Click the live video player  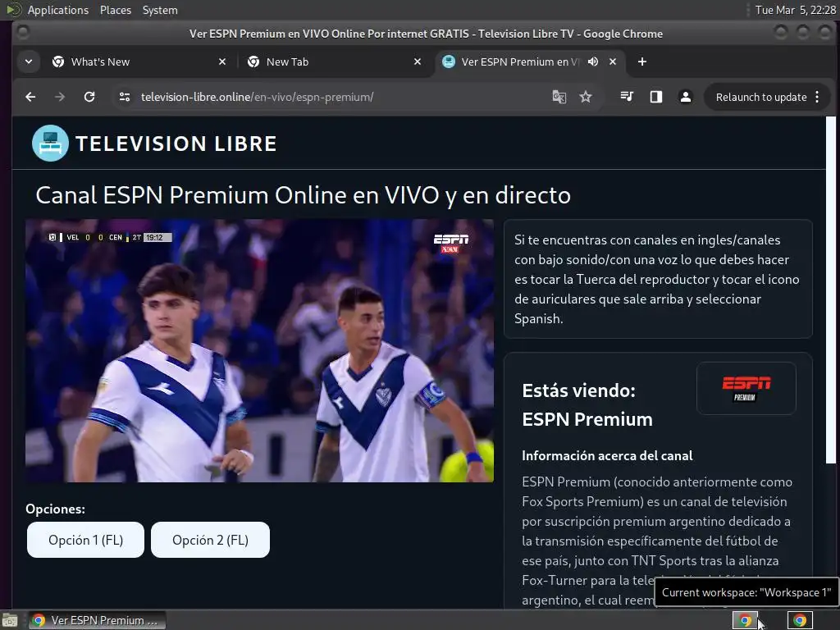[259, 350]
